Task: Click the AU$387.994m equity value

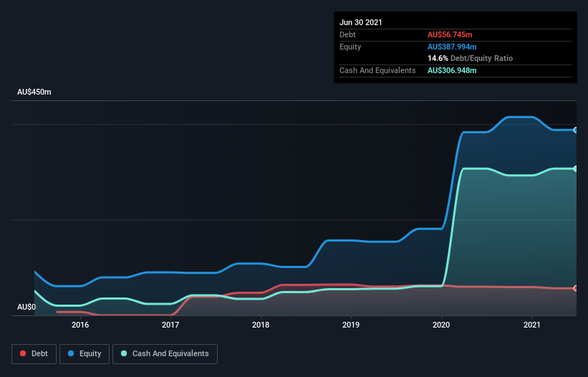Action: [x=452, y=47]
